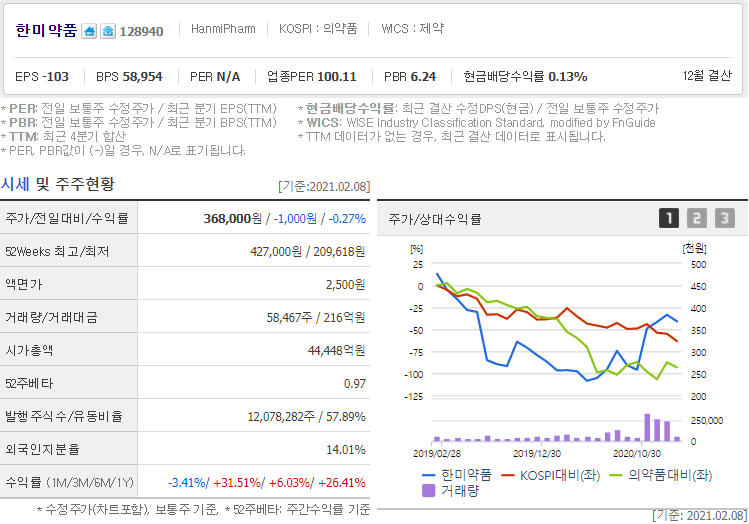Image resolution: width=749 pixels, height=524 pixels.
Task: Click the 발행주식수/유동비율 row label
Action: coord(64,417)
